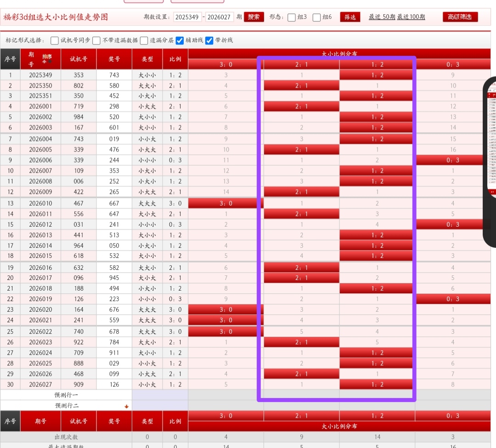Disable the 带折线 checkbox
Viewport: 496px width, 448px height.
209,40
